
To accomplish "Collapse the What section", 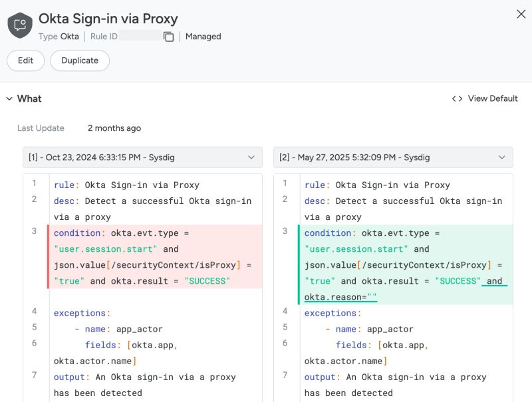I will (x=9, y=98).
